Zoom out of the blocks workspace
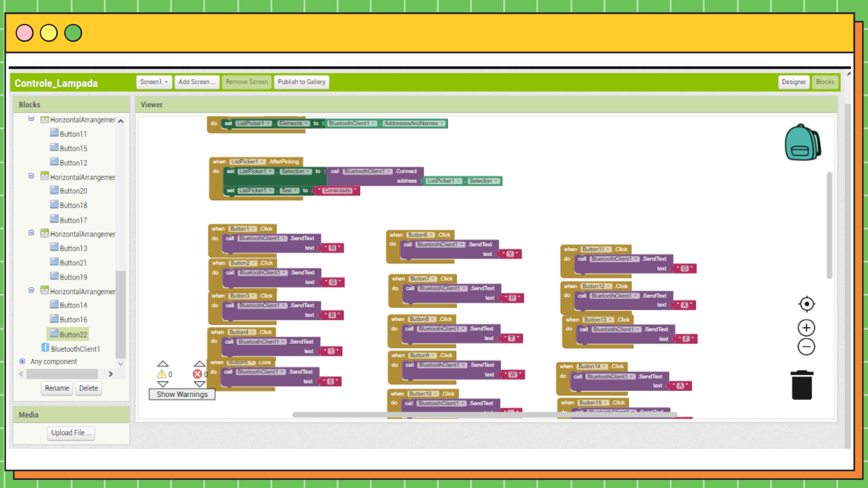 click(807, 347)
